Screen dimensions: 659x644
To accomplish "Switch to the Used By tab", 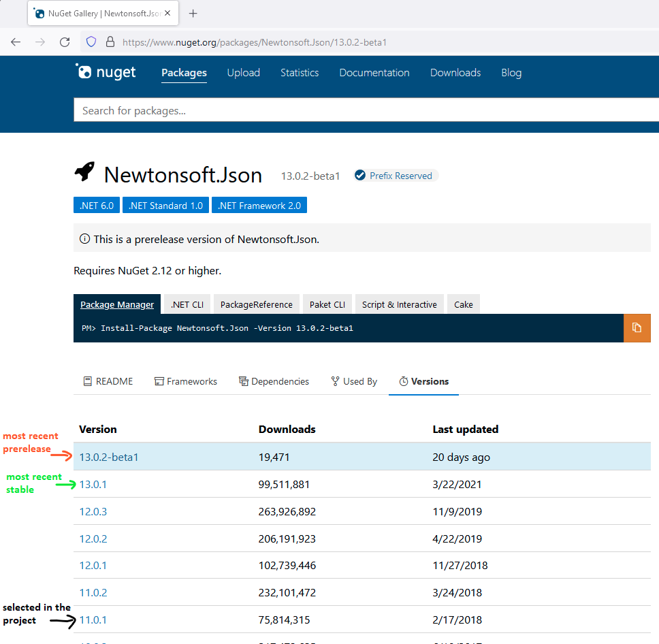I will pos(354,381).
